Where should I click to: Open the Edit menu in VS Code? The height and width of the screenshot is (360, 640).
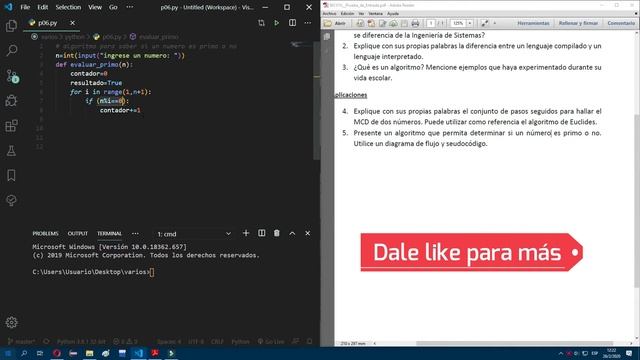click(42, 7)
